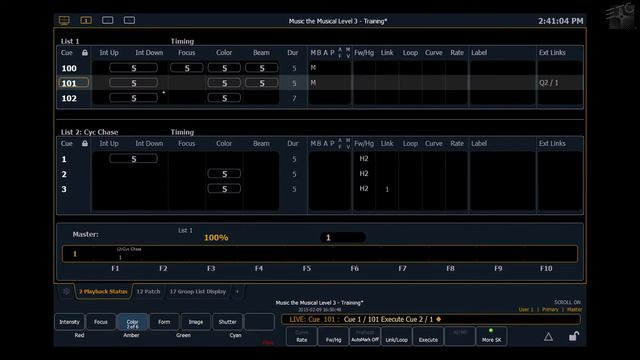Screen dimensions: 640x360
Task: Click the Amber encoder label
Action: point(131,335)
